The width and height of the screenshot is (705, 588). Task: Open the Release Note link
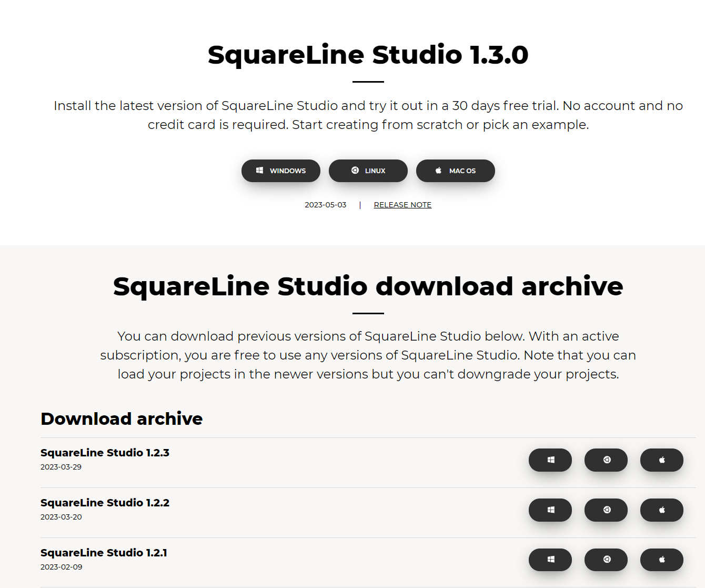402,205
